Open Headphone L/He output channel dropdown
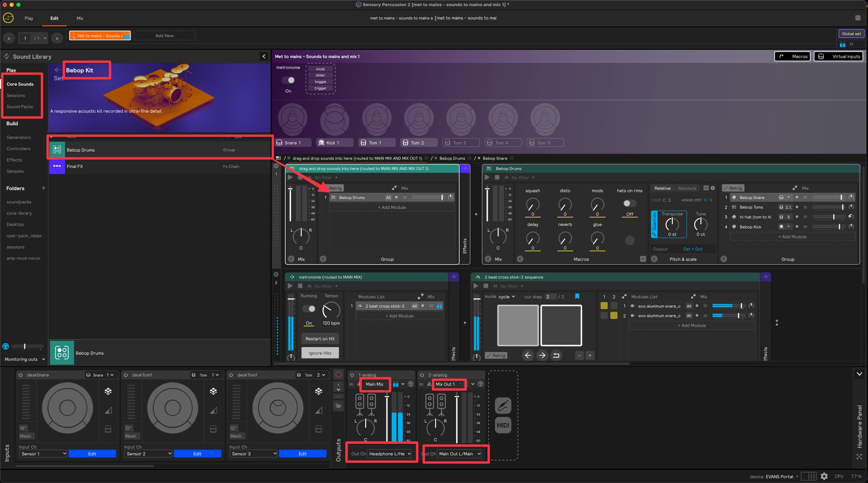This screenshot has height=483, width=868. (x=389, y=454)
